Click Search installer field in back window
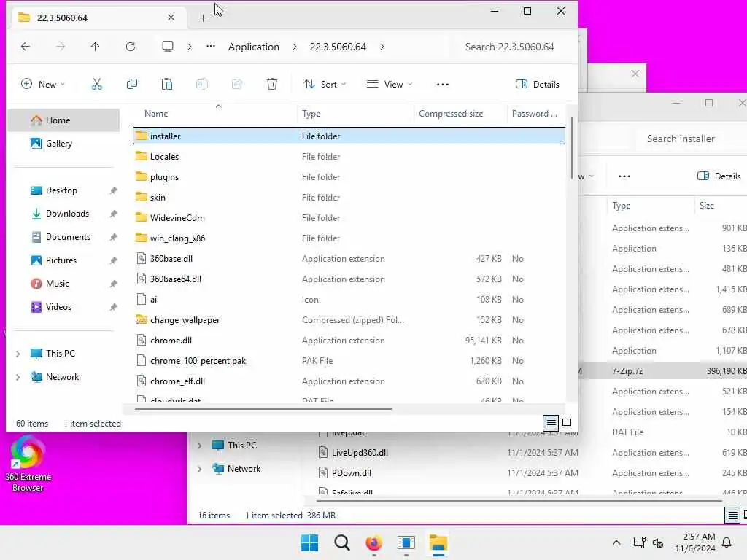 pyautogui.click(x=681, y=139)
